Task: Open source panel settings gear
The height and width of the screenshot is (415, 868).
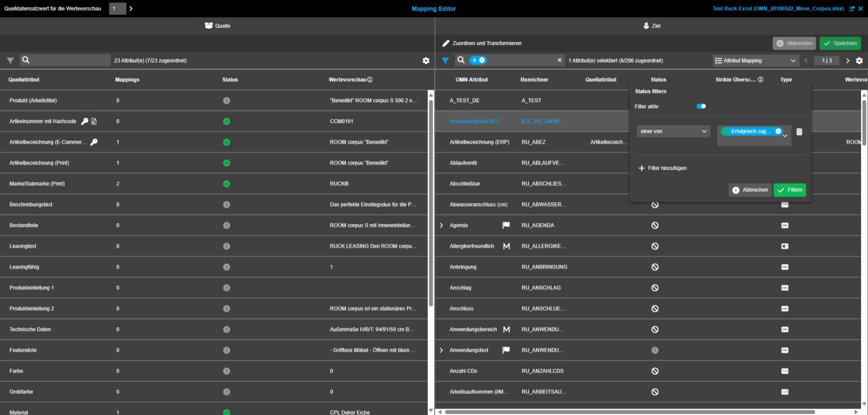Action: pos(426,61)
